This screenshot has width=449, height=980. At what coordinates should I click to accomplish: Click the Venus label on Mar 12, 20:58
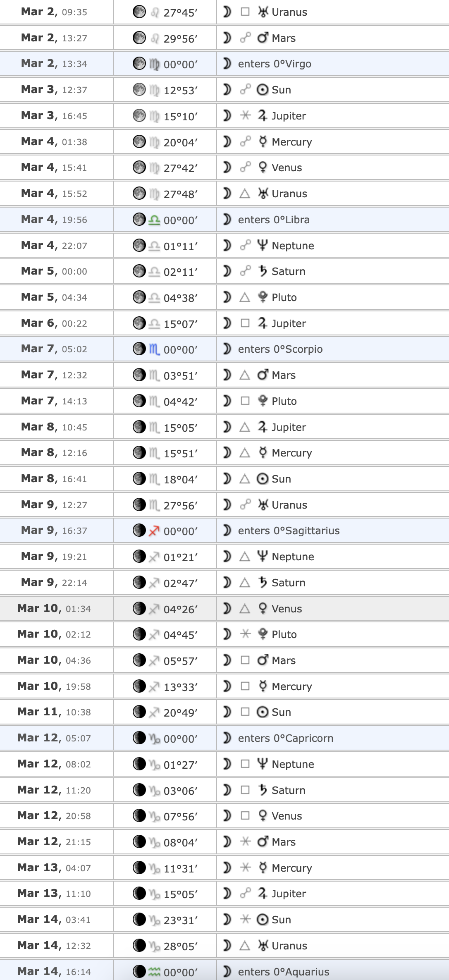(287, 816)
